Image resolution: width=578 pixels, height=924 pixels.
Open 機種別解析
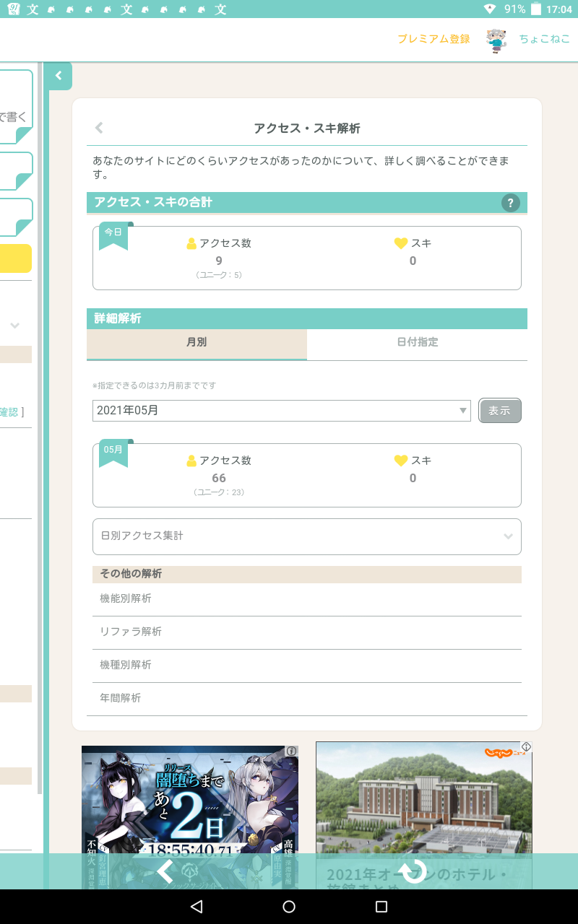point(307,666)
